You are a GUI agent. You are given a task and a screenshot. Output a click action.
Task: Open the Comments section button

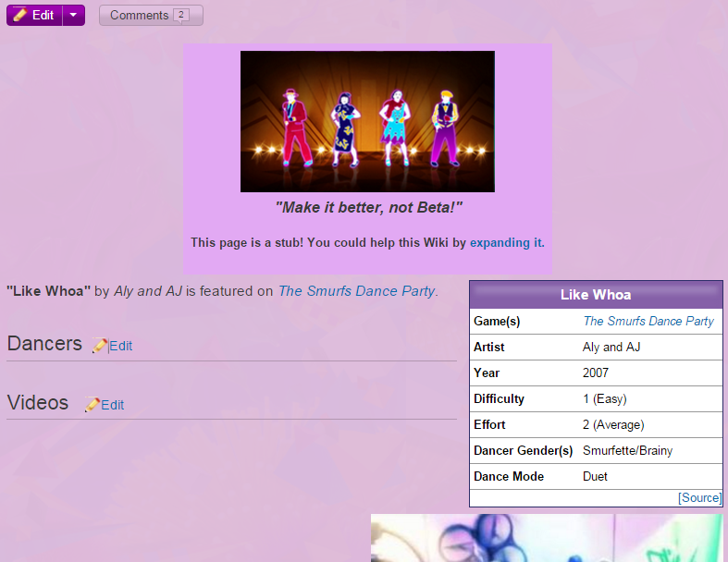point(150,15)
